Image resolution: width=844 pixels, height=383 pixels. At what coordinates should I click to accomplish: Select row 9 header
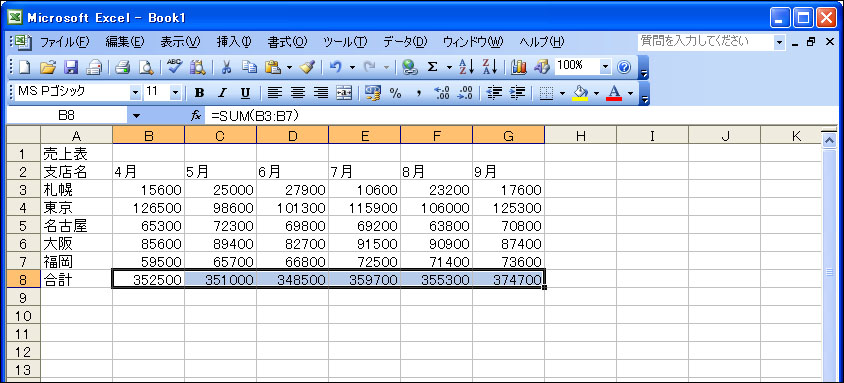(22, 297)
